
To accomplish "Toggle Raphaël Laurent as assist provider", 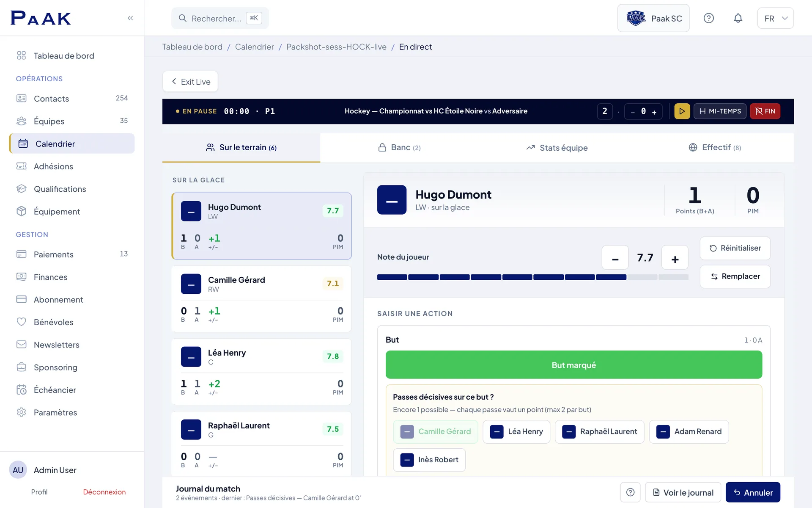I will coord(600,432).
